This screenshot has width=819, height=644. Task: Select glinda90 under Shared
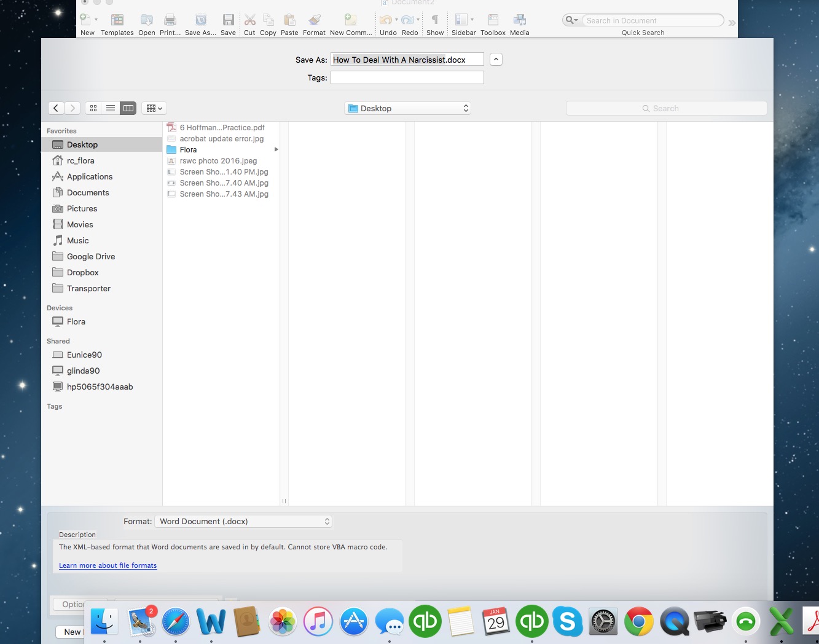tap(102, 371)
